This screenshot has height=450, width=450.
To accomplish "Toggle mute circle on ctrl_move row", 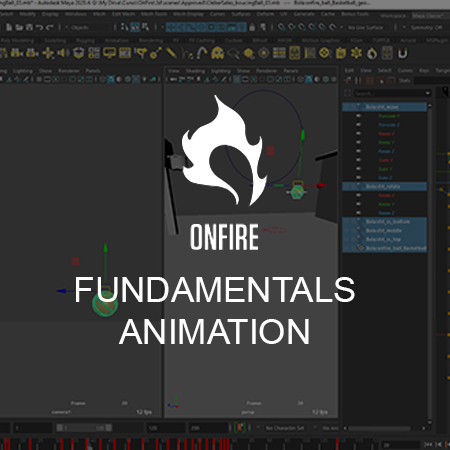I will pyautogui.click(x=347, y=107).
